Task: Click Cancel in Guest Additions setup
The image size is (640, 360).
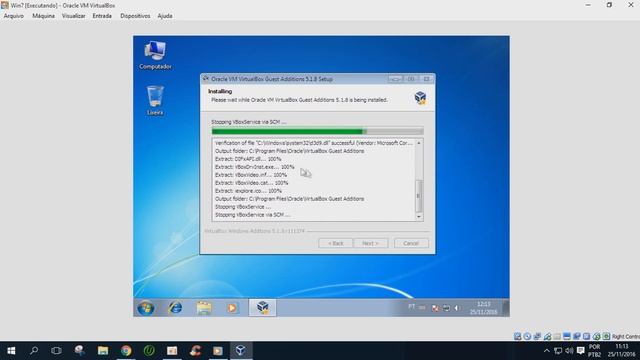Action: [411, 243]
